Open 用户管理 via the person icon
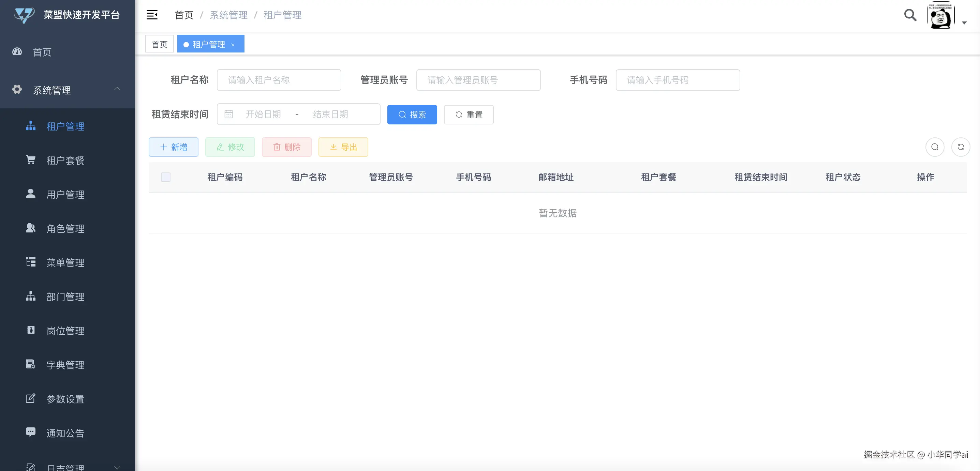Viewport: 980px width, 471px height. (30, 194)
